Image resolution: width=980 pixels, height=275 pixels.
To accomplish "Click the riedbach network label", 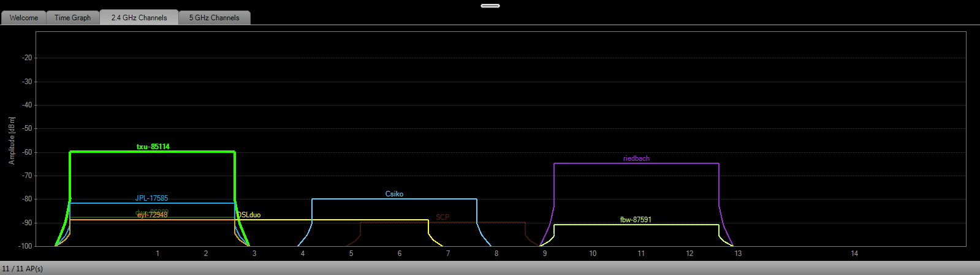I will (636, 158).
